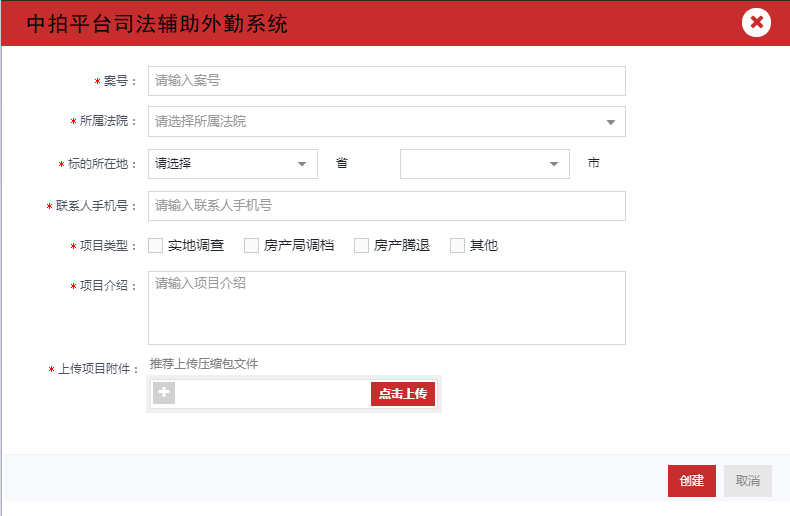This screenshot has width=790, height=516.
Task: Click the 取消 button
Action: 748,481
